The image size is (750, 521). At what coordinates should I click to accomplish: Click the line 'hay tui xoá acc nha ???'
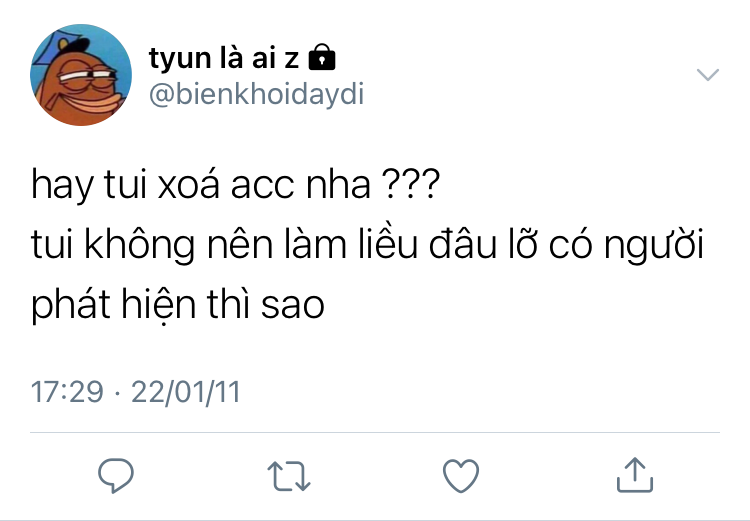(235, 185)
